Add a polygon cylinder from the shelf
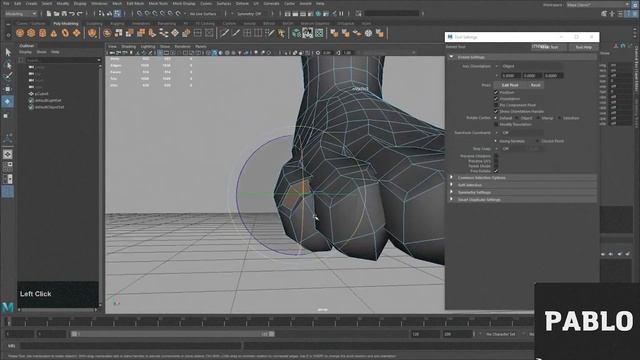640x360 pixels. [x=42, y=33]
